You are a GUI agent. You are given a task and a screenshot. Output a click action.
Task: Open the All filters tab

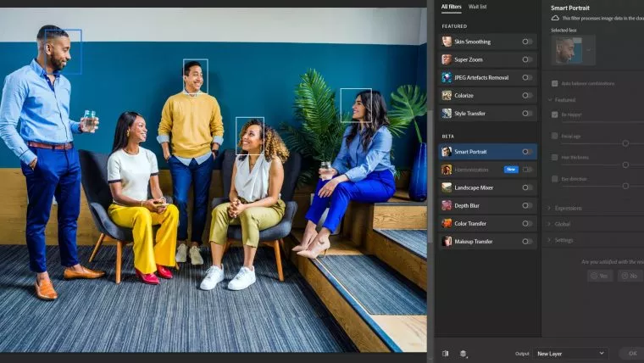click(x=452, y=7)
